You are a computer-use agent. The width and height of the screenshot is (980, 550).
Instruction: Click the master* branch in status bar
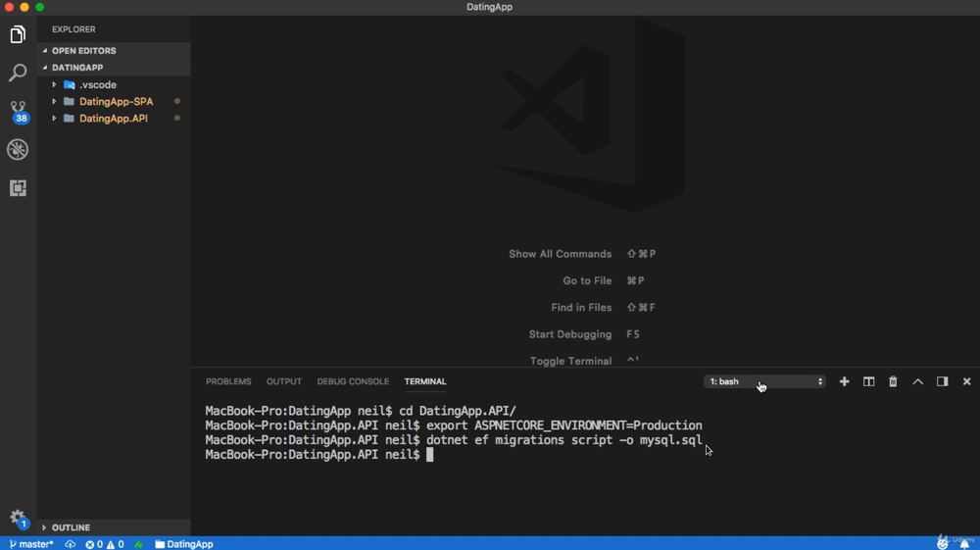tap(31, 544)
